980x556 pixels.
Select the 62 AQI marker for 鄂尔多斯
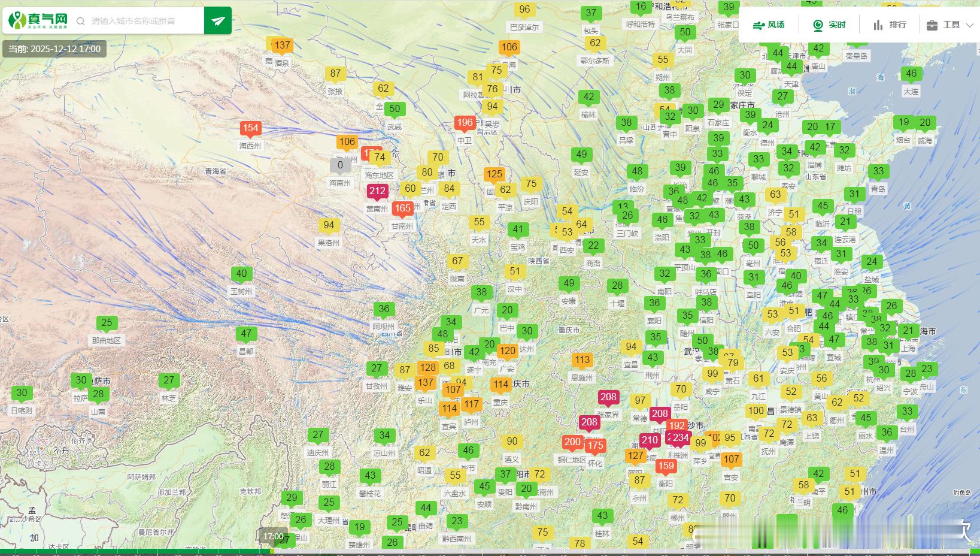coord(595,44)
